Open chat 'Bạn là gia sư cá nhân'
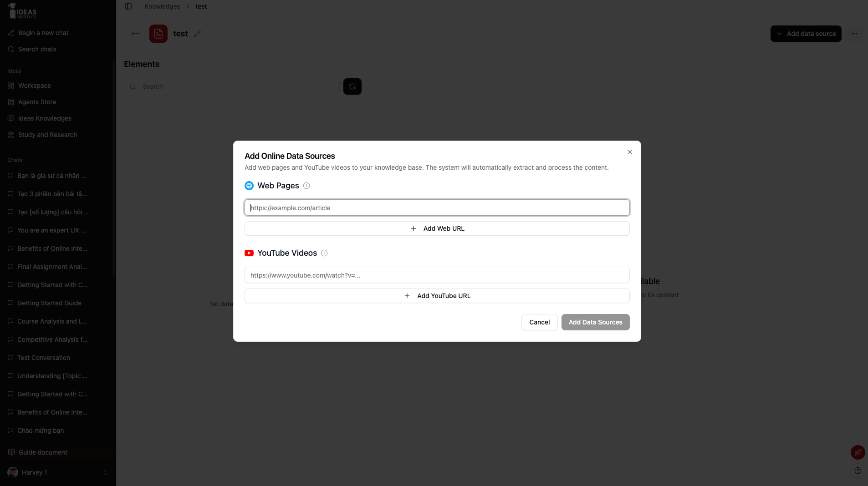This screenshot has width=868, height=486. [58, 176]
